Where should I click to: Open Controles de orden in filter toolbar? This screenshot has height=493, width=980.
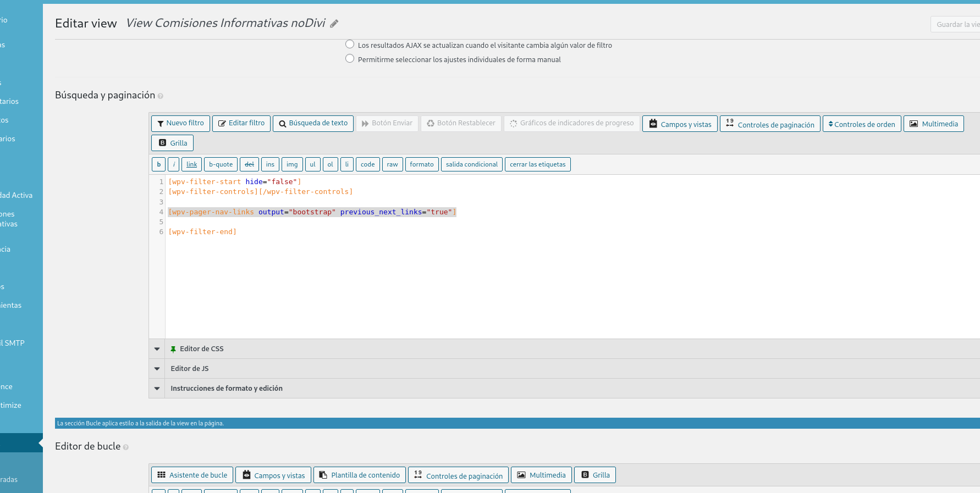pos(861,124)
